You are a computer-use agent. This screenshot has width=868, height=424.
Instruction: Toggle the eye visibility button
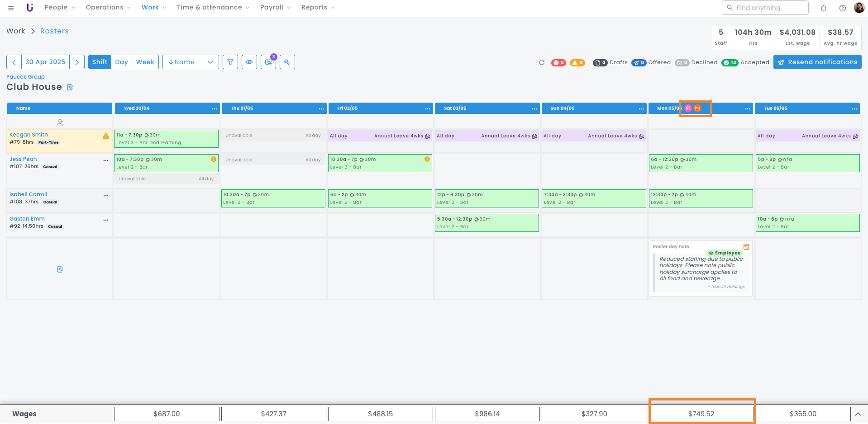pos(249,62)
